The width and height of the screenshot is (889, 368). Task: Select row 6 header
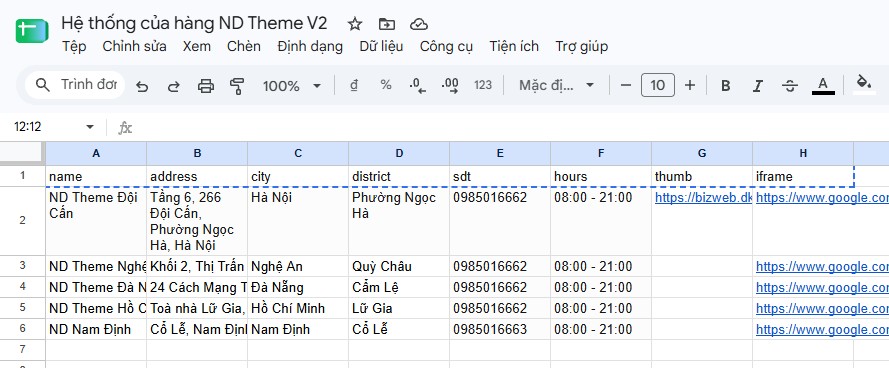click(23, 329)
